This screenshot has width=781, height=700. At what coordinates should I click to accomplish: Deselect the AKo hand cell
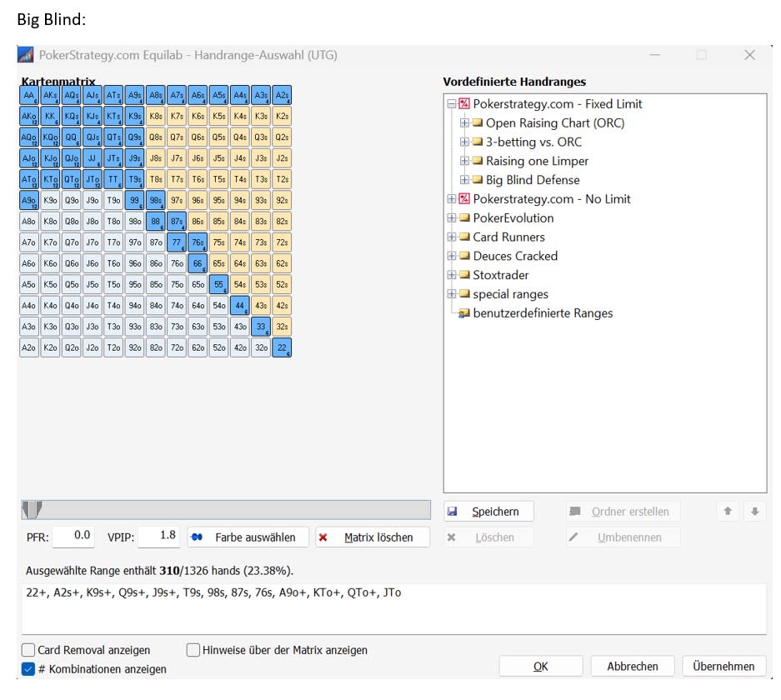point(29,116)
